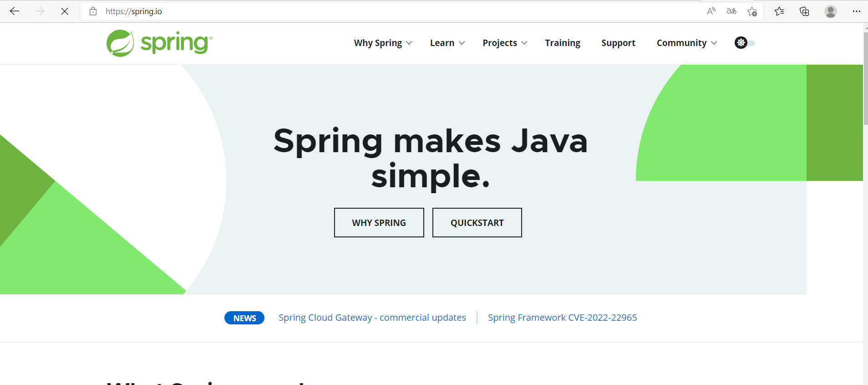Open the browser Settings and more menu
868x385 pixels.
(856, 11)
